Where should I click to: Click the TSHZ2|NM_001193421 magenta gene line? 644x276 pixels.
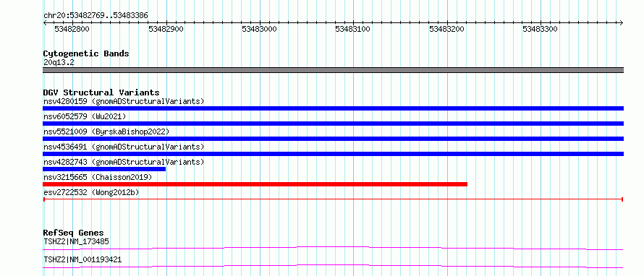pyautogui.click(x=333, y=266)
